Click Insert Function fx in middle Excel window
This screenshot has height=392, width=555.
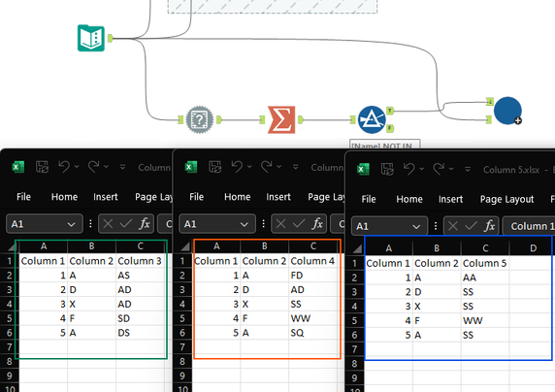(x=317, y=224)
